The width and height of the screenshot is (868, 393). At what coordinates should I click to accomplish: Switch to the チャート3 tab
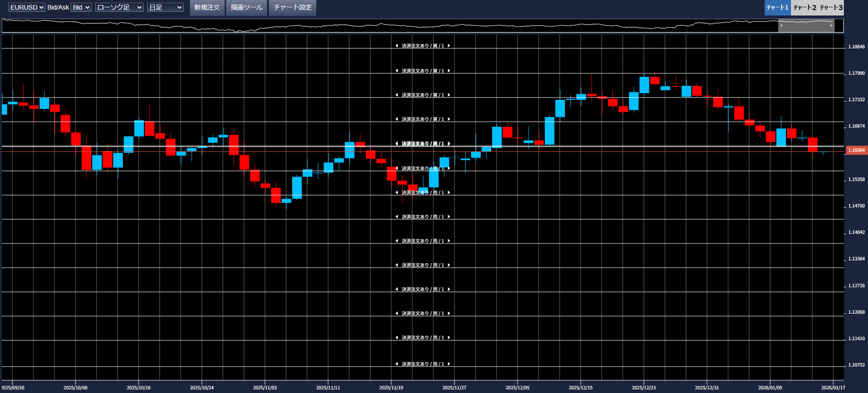coord(831,7)
